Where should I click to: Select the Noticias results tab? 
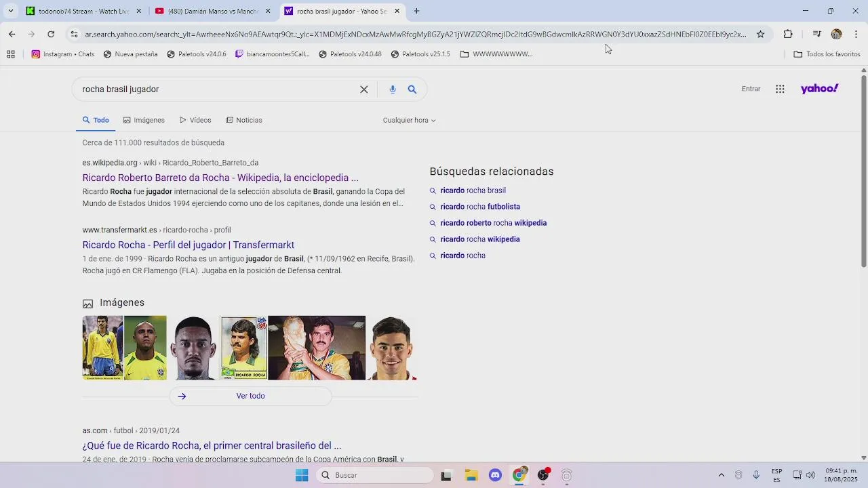[x=244, y=120]
